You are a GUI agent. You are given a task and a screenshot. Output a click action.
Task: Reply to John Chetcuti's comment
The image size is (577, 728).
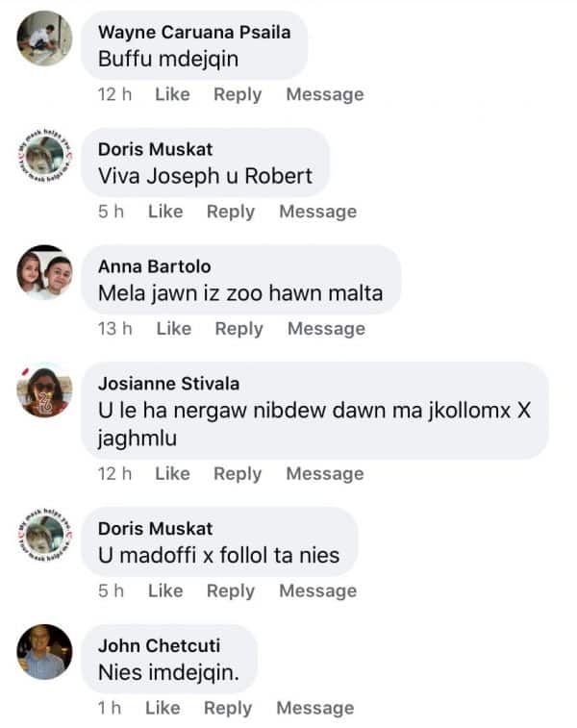(228, 708)
